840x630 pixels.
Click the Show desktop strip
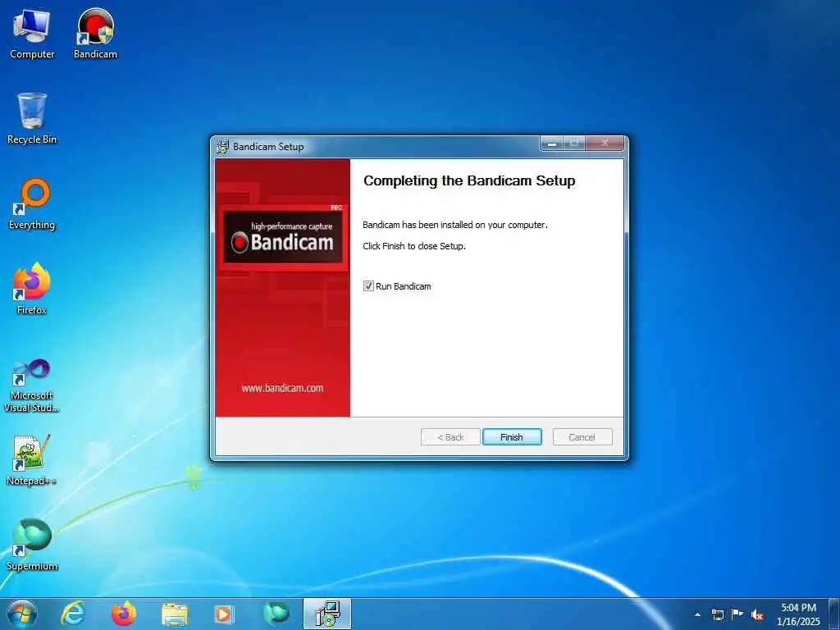pyautogui.click(x=834, y=614)
